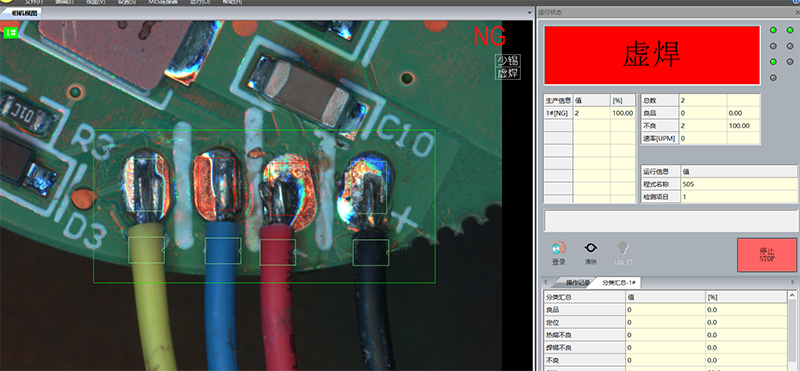Click the bottom single gray status indicator
The width and height of the screenshot is (800, 371).
point(773,78)
